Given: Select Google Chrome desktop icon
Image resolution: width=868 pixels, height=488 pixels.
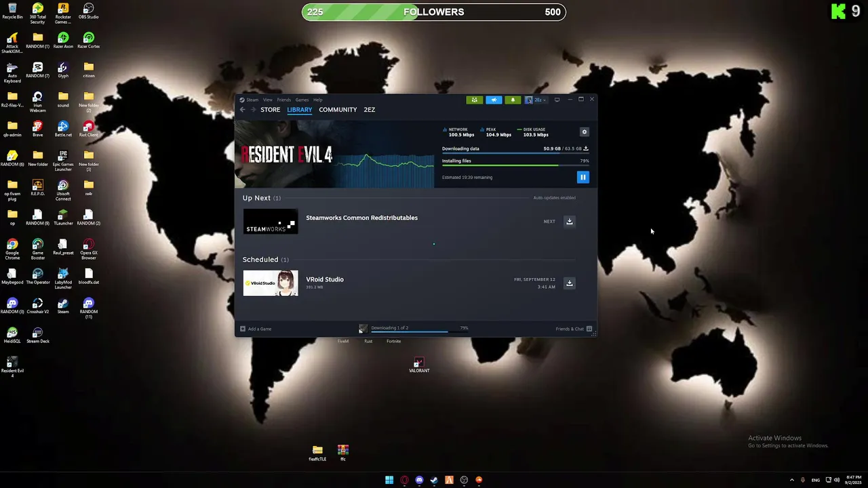Looking at the screenshot, I should (12, 249).
